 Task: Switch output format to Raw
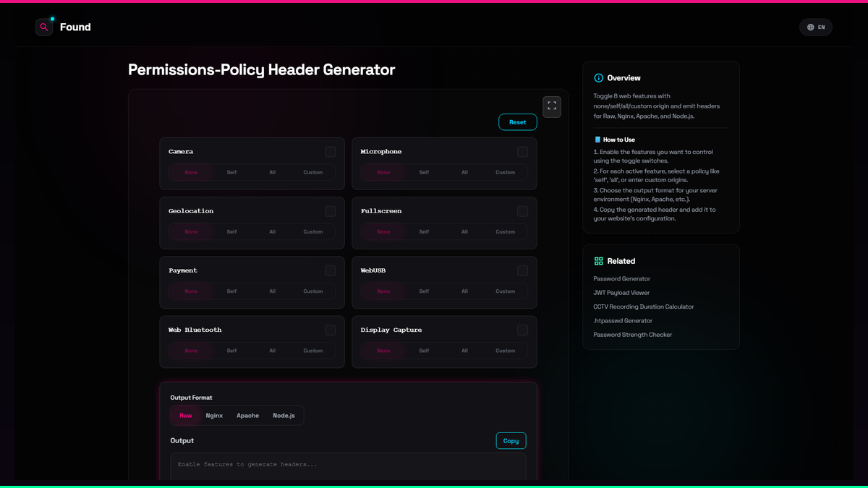pos(186,416)
